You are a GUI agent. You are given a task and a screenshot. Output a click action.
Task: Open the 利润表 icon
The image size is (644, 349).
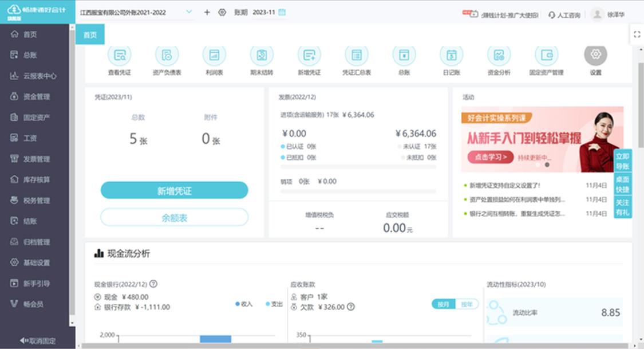(215, 56)
